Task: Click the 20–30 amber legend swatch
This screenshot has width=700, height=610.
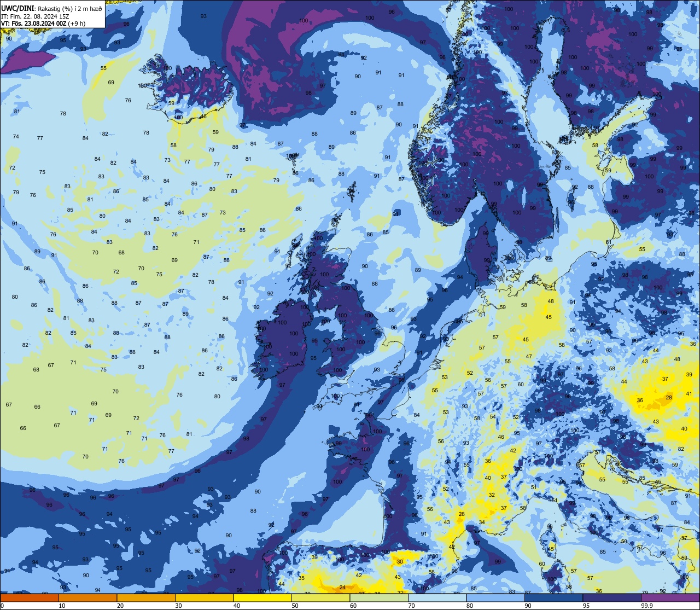Action: pos(145,598)
